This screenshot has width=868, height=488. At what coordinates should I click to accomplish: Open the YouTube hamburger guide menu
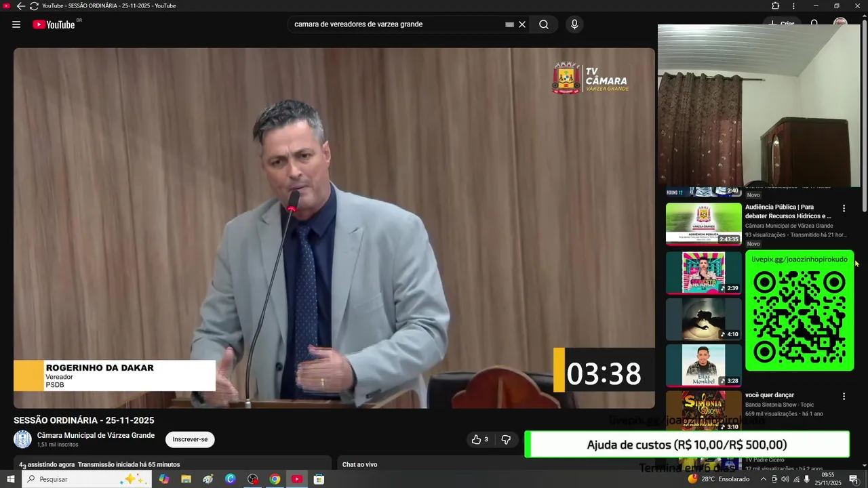(16, 24)
